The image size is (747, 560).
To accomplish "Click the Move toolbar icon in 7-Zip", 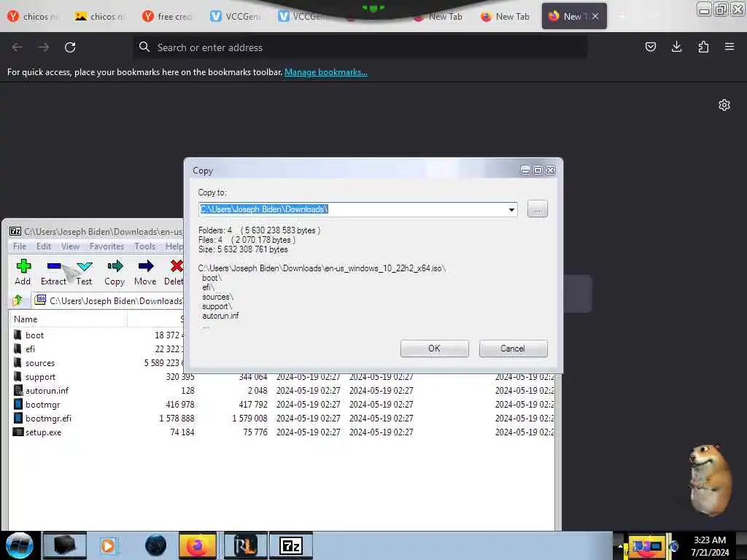I will pos(145,266).
